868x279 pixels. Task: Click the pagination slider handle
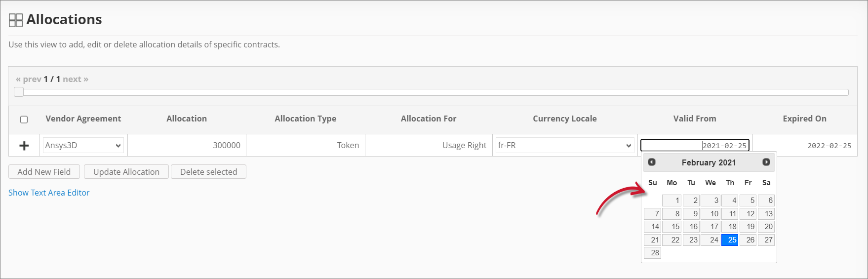point(19,92)
